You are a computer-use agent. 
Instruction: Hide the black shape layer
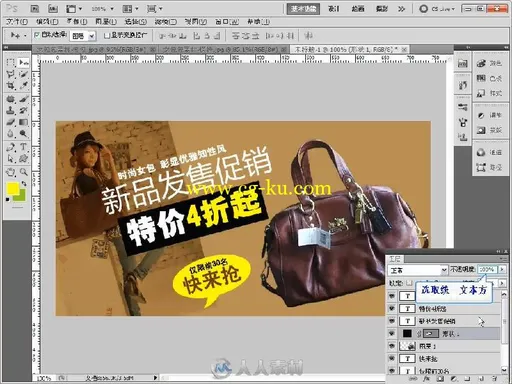click(x=392, y=333)
